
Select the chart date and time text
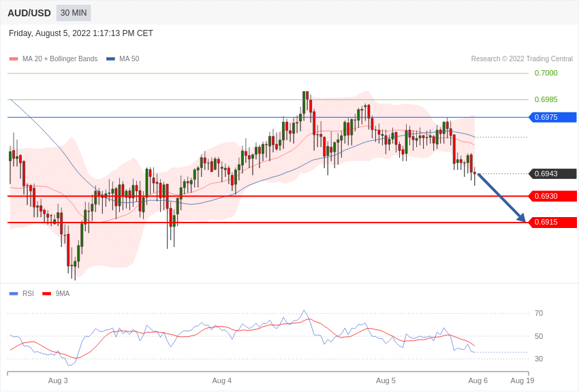click(x=81, y=33)
